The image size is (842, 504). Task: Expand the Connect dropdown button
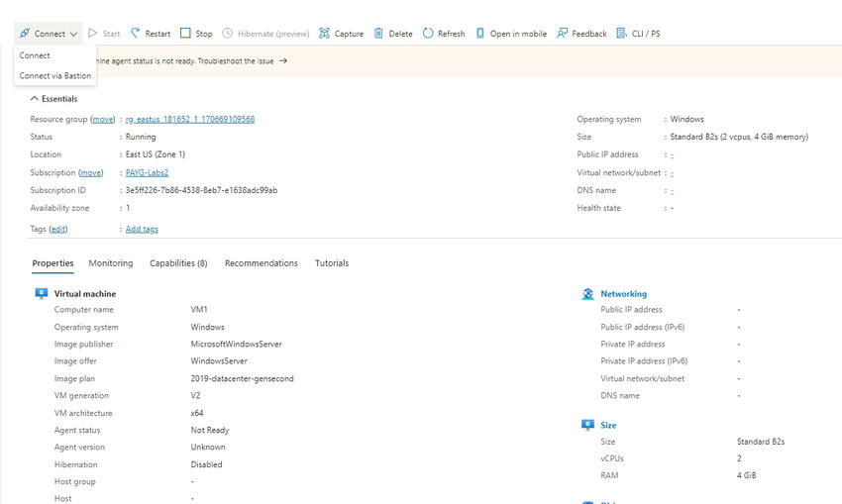(x=48, y=34)
